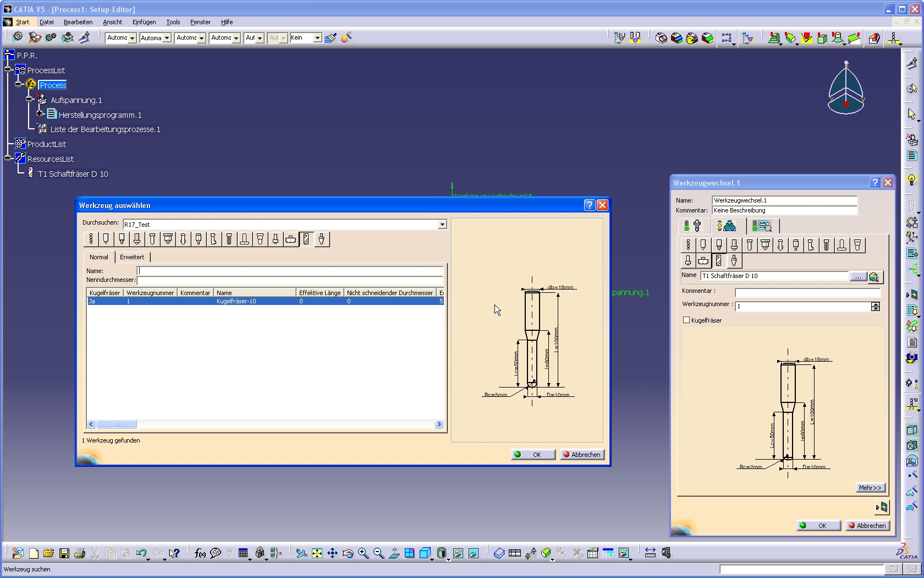
Task: Open the Formula f(x) tool
Action: tap(200, 553)
